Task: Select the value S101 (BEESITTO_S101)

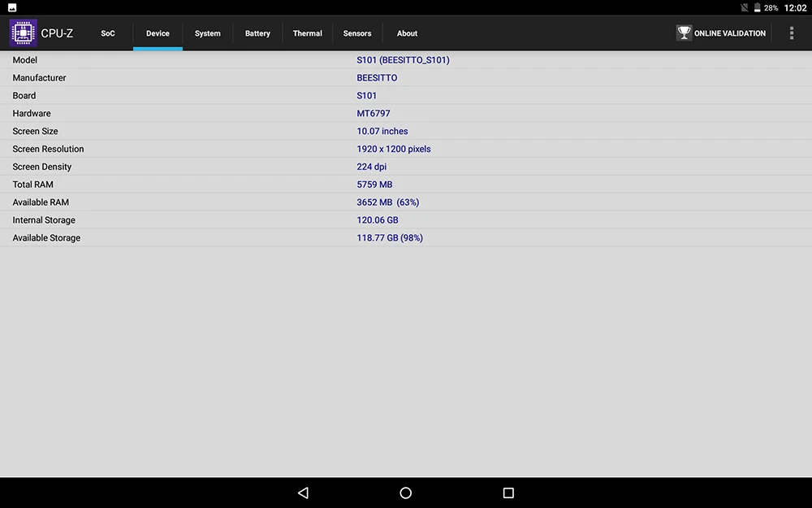Action: click(x=403, y=60)
